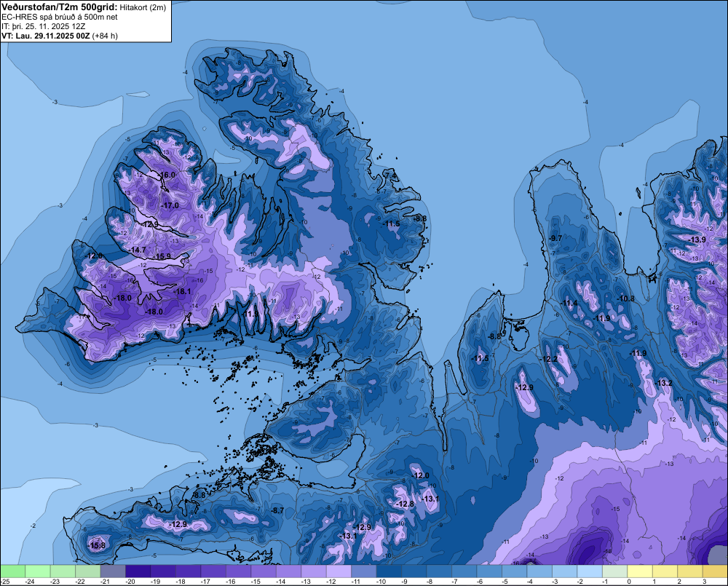Click the -11.4 temperature label

click(569, 304)
